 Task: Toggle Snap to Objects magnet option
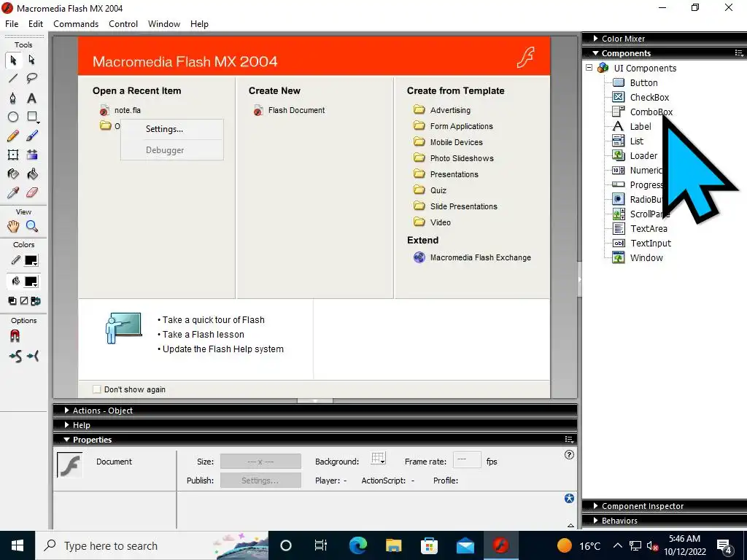click(15, 336)
